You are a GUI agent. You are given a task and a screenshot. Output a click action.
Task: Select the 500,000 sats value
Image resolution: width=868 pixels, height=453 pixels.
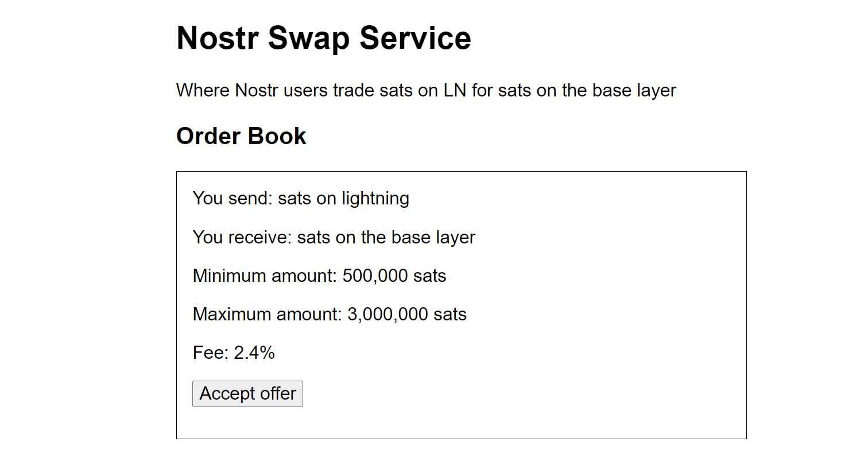(394, 276)
